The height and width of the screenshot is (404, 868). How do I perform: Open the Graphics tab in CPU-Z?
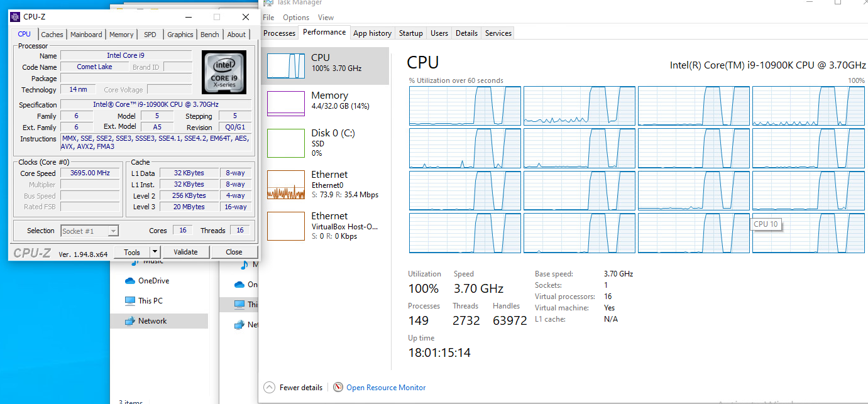(180, 35)
